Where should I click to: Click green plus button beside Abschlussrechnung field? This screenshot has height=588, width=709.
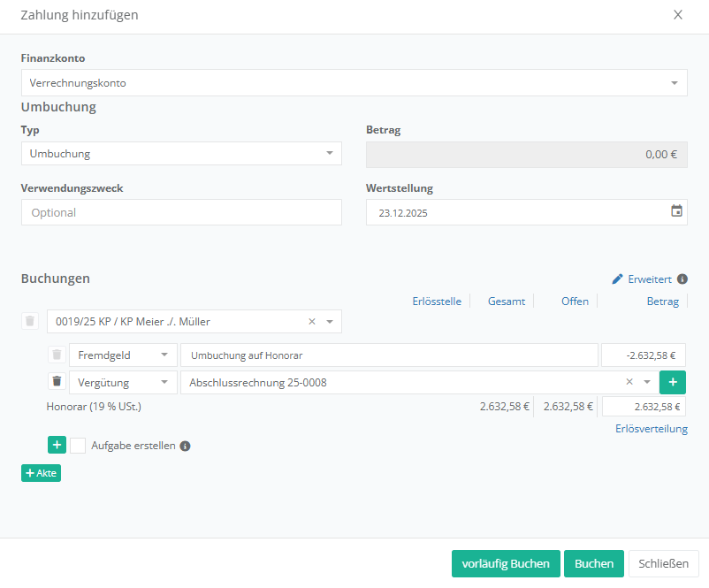pyautogui.click(x=673, y=382)
